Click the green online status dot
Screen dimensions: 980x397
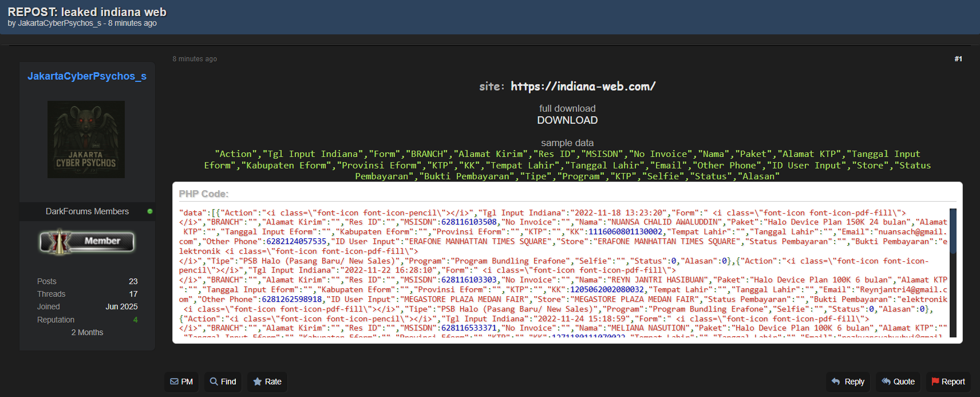(150, 211)
